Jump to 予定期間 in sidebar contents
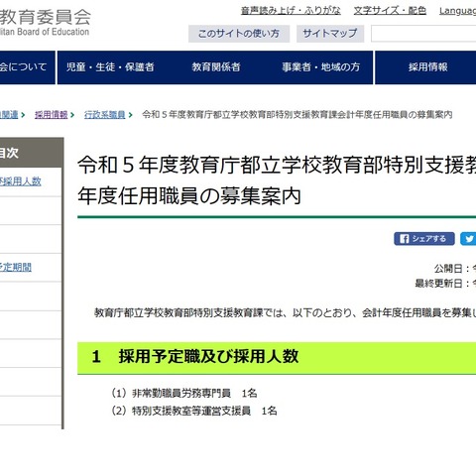Screen dimensions: 476x476 [x=16, y=267]
